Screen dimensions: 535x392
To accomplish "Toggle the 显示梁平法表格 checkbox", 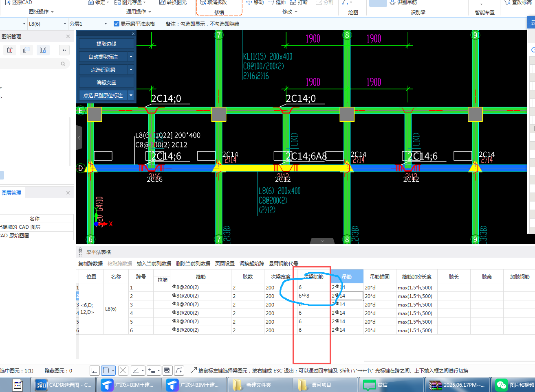I will pyautogui.click(x=117, y=24).
